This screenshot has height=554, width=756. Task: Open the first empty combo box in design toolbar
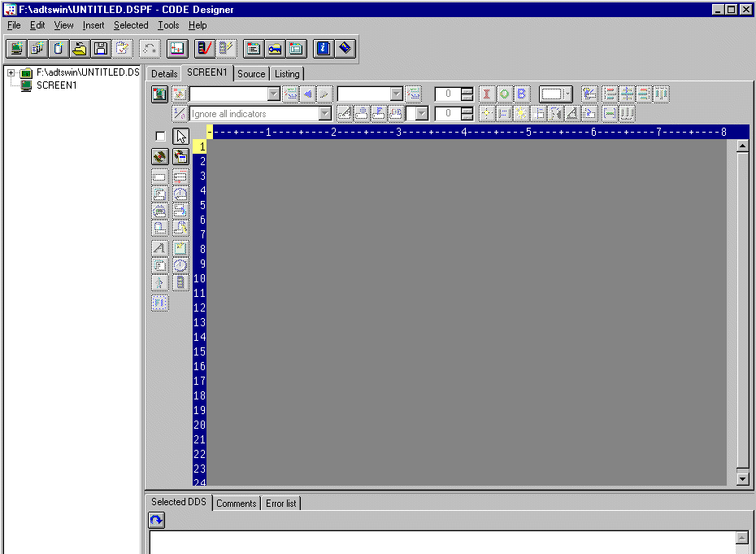pyautogui.click(x=273, y=94)
